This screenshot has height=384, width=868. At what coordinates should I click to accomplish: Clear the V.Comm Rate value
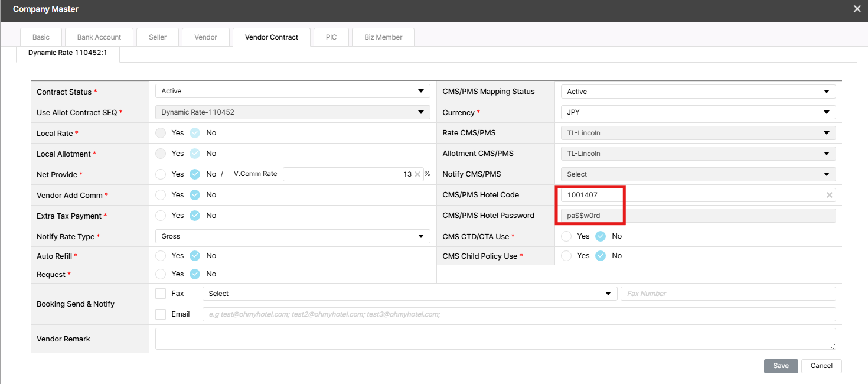point(417,174)
